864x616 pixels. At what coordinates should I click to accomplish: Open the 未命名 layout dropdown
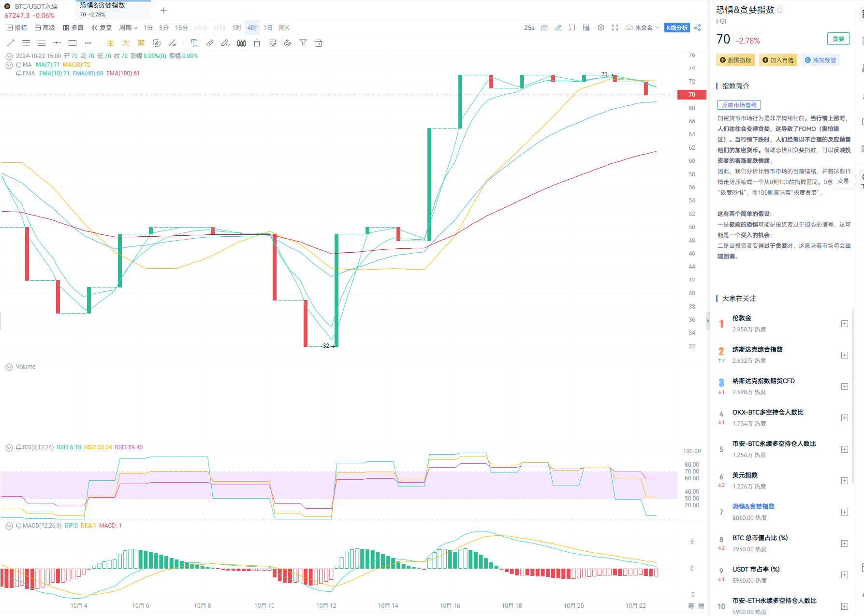(x=643, y=28)
